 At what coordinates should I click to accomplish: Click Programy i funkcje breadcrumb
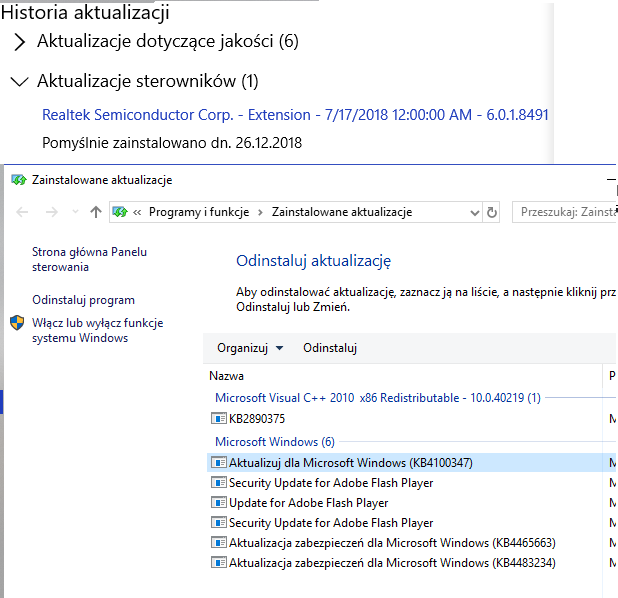(199, 212)
